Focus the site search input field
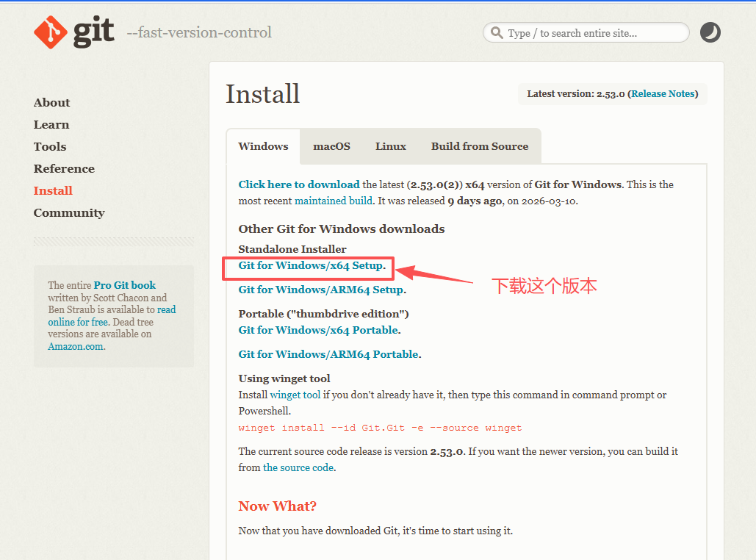The image size is (756, 560). click(x=586, y=33)
